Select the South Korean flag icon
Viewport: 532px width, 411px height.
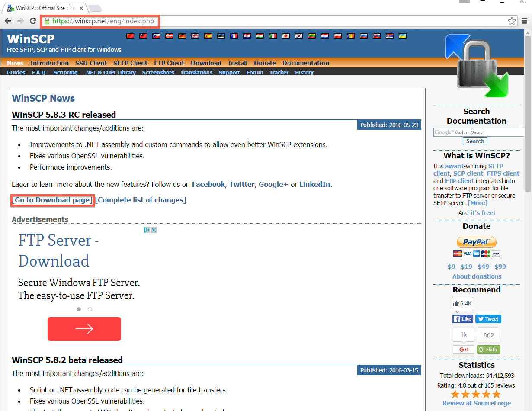click(299, 36)
